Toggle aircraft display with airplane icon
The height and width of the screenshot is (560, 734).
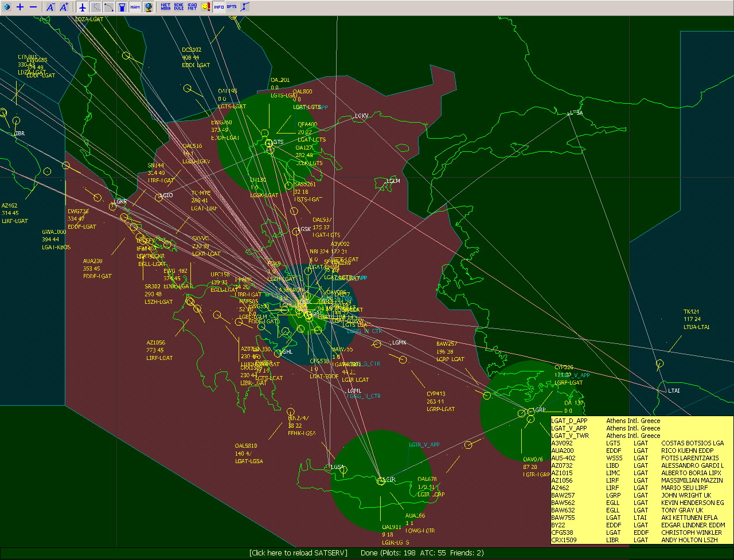pos(82,7)
